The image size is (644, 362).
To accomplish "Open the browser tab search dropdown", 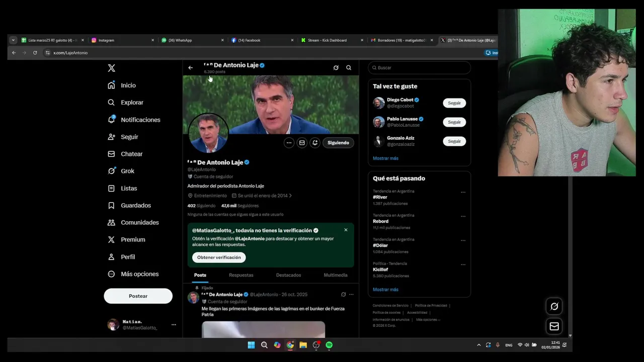I will (x=13, y=40).
